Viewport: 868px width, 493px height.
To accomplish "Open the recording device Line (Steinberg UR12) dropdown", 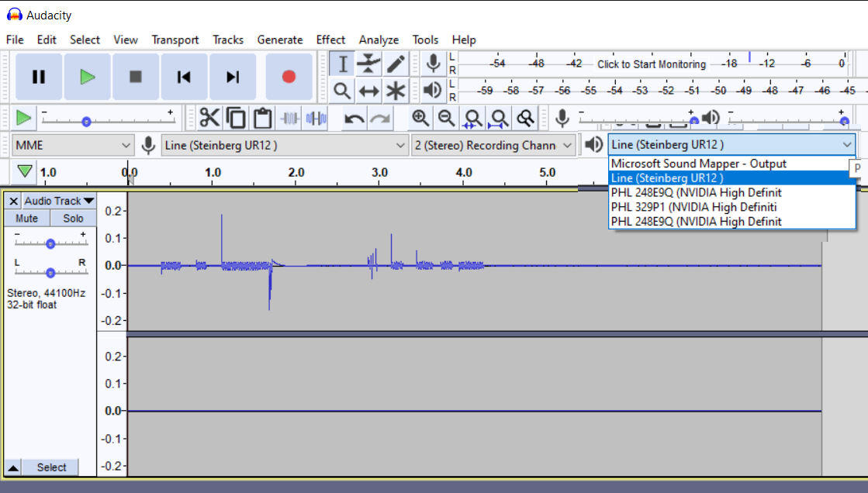I will 285,146.
